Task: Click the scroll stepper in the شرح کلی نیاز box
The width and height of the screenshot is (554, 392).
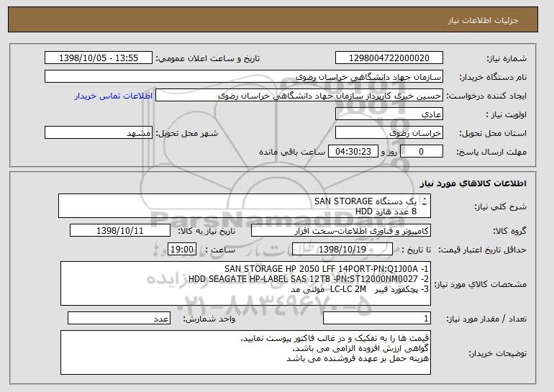Action: (424, 201)
